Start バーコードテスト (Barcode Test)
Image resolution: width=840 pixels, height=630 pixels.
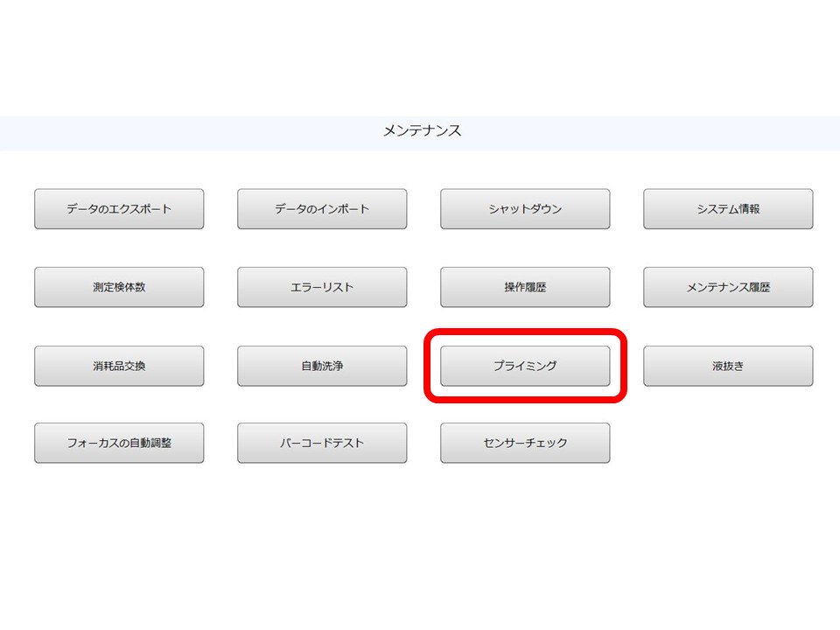click(x=321, y=443)
